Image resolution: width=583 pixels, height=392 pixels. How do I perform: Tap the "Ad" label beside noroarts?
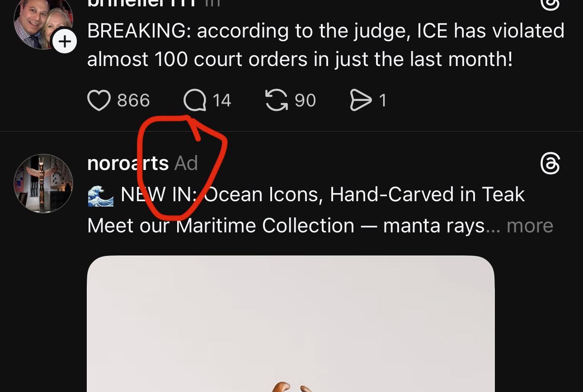186,163
